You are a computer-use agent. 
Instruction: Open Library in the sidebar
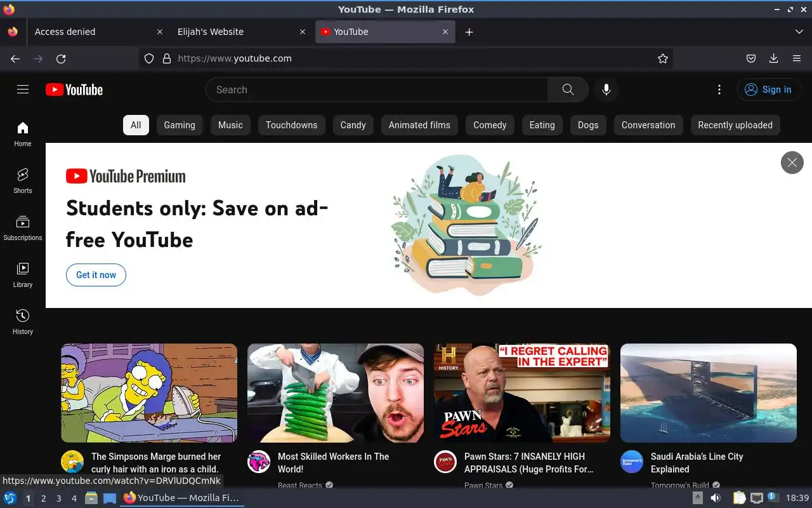coord(23,275)
